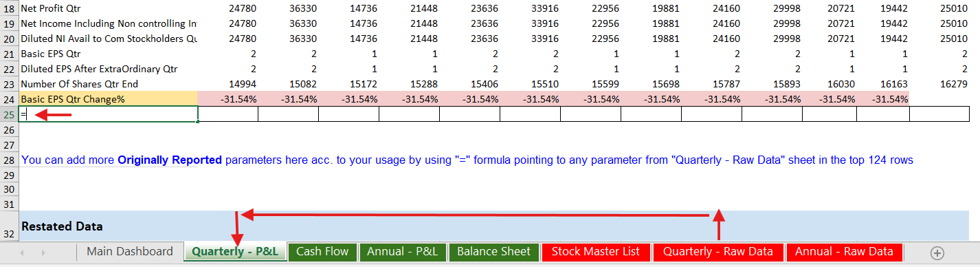
Task: Select Net Profit Qtr value 22956
Action: [591, 10]
